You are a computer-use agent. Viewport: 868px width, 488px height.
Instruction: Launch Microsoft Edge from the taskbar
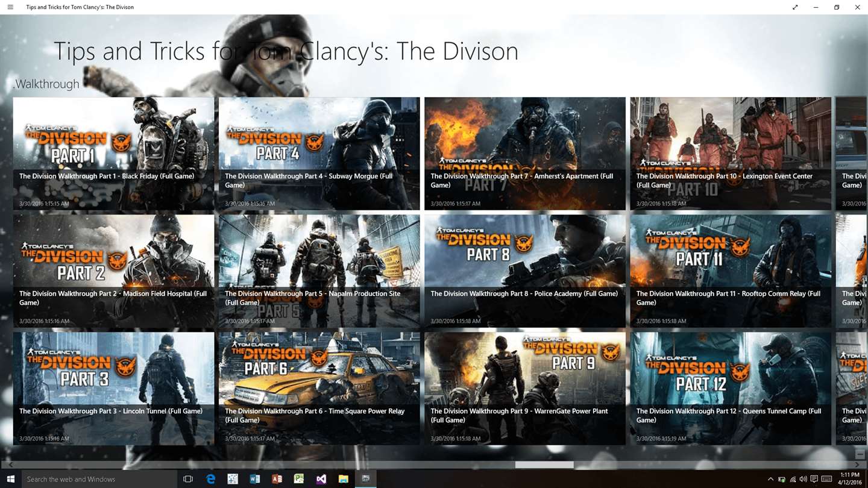[210, 479]
